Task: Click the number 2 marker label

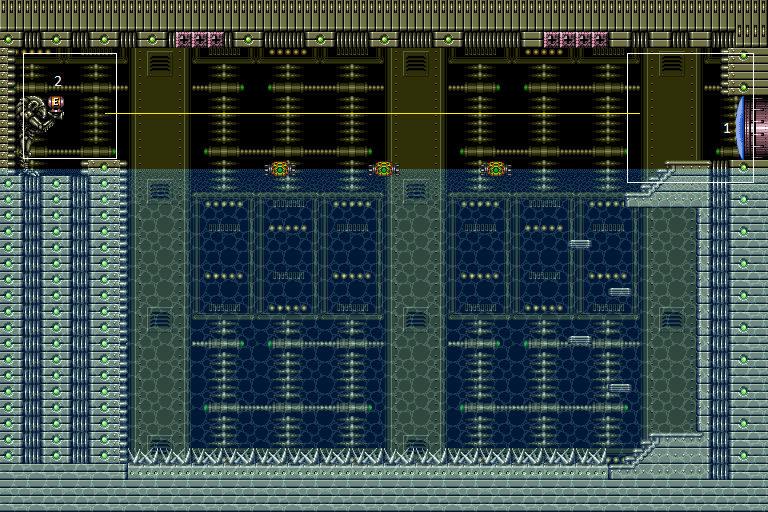Action: [x=58, y=81]
